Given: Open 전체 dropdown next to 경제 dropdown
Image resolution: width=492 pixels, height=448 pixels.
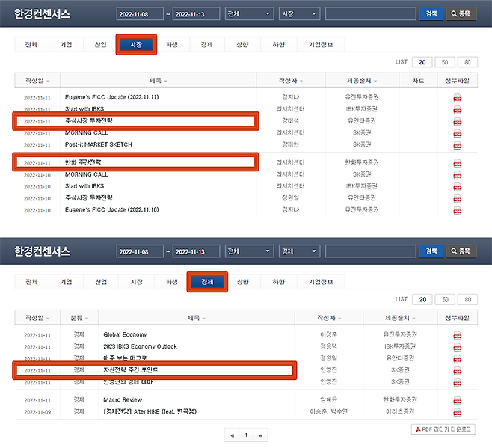Looking at the screenshot, I should point(249,251).
